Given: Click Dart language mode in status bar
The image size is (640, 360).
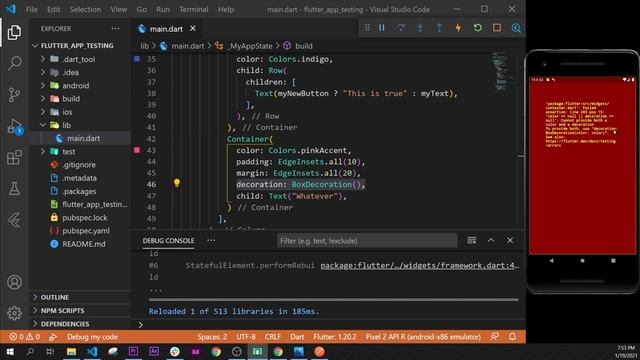Looking at the screenshot, I should 297,337.
